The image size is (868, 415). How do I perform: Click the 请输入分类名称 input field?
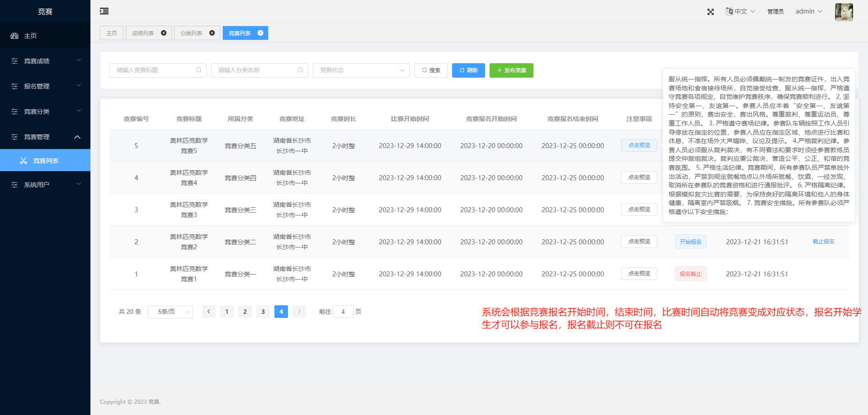pyautogui.click(x=255, y=70)
